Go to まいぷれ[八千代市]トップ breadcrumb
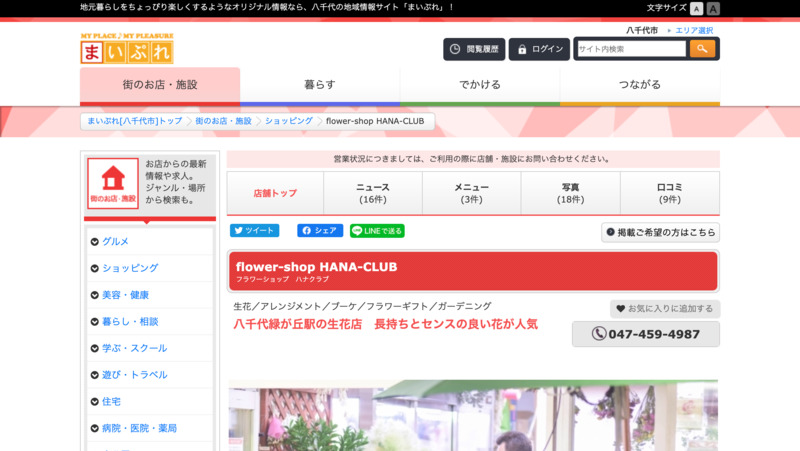This screenshot has height=451, width=800. (135, 121)
